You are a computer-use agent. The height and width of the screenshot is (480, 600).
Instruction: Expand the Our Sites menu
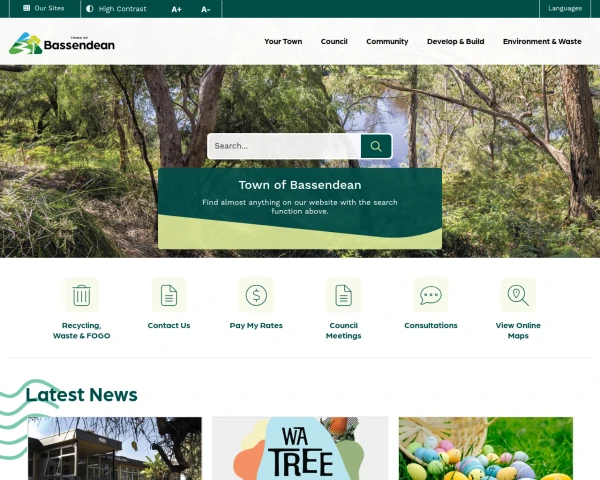(x=44, y=8)
